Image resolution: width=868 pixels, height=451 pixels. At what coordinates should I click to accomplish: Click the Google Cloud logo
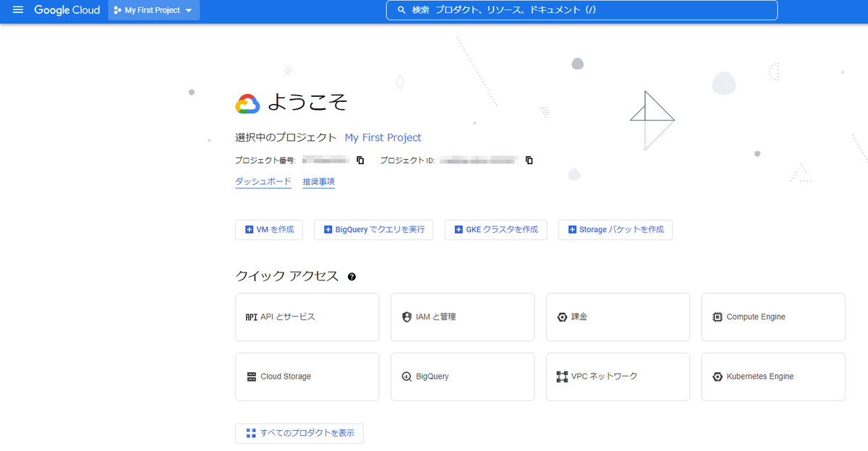tap(67, 10)
